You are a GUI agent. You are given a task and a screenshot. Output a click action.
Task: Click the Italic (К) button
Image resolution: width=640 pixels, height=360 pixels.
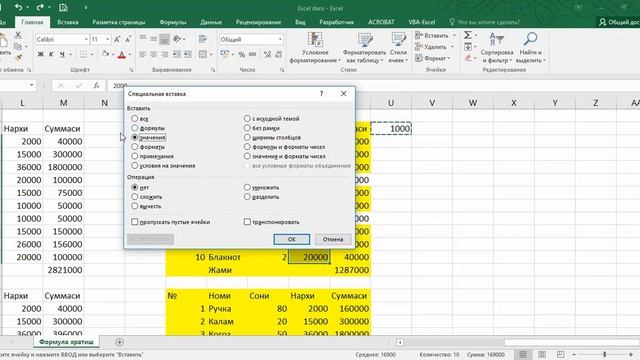(51, 54)
